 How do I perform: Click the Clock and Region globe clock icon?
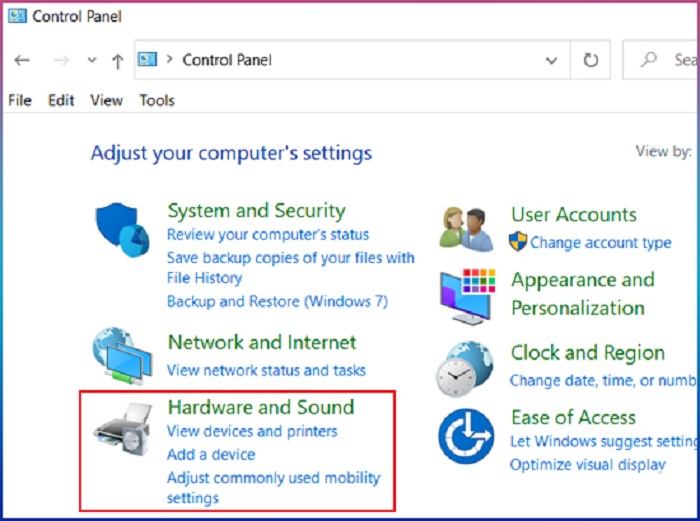click(x=465, y=369)
